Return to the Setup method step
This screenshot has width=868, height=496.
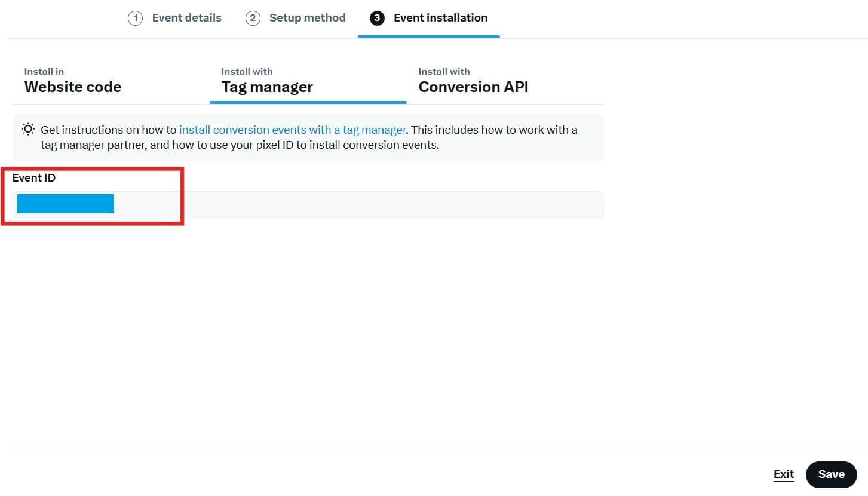point(307,18)
